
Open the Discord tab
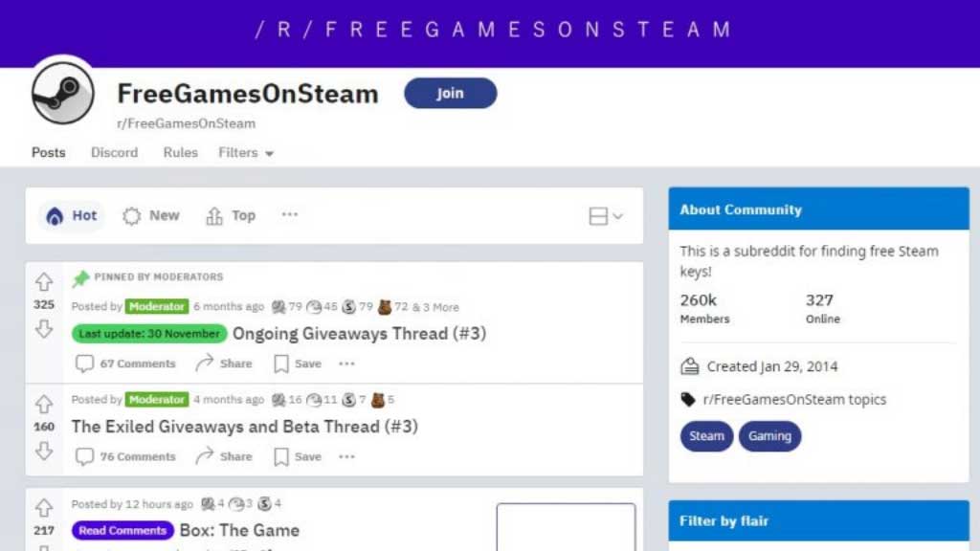(x=115, y=152)
